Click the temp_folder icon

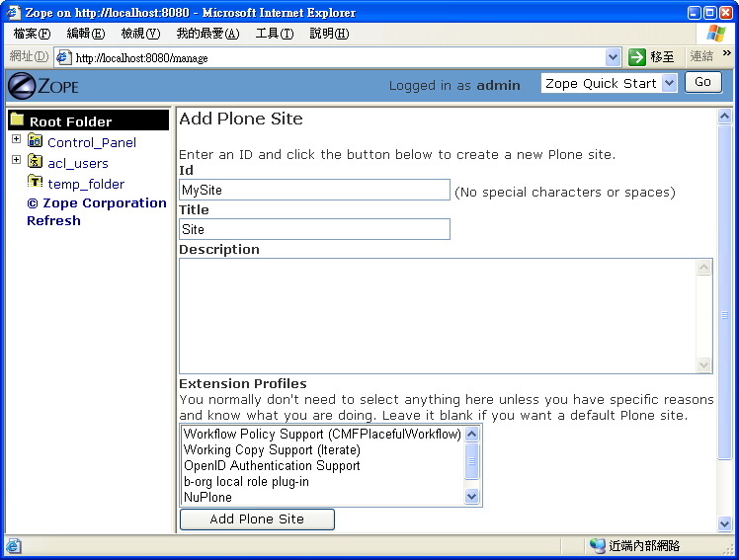35,181
